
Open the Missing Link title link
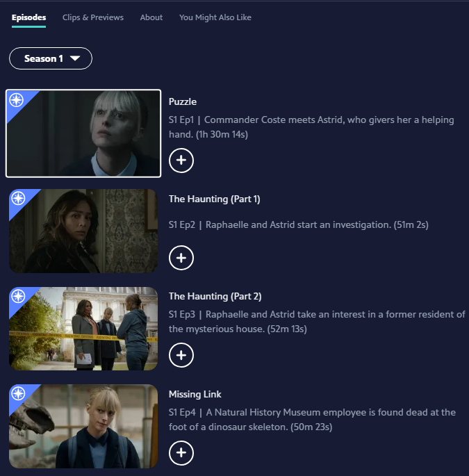coord(195,394)
